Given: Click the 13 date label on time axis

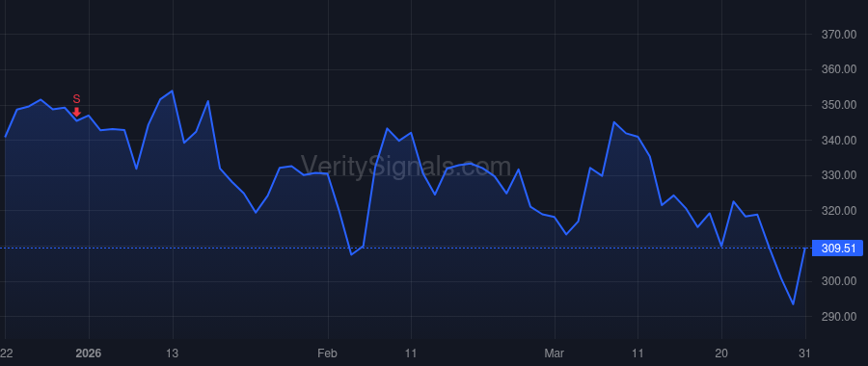Looking at the screenshot, I should (173, 353).
